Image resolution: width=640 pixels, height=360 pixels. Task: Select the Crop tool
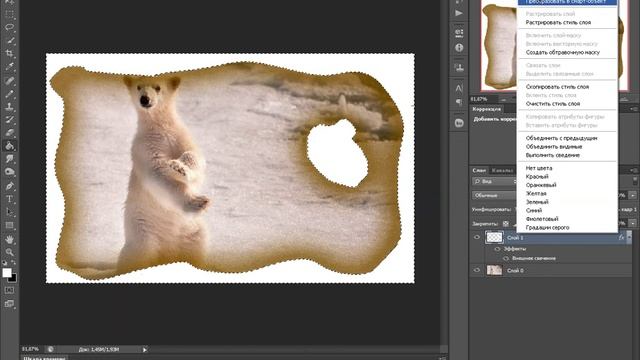click(x=9, y=53)
